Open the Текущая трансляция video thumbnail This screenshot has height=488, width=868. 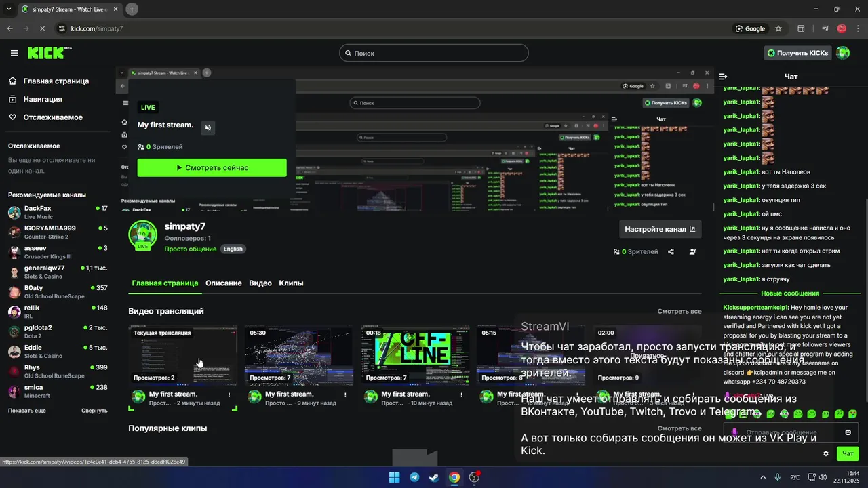(183, 356)
